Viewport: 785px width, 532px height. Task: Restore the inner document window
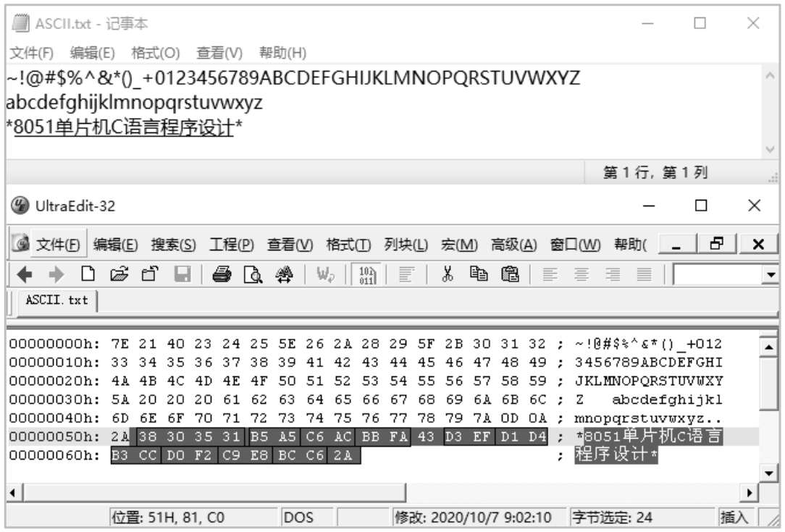point(716,244)
